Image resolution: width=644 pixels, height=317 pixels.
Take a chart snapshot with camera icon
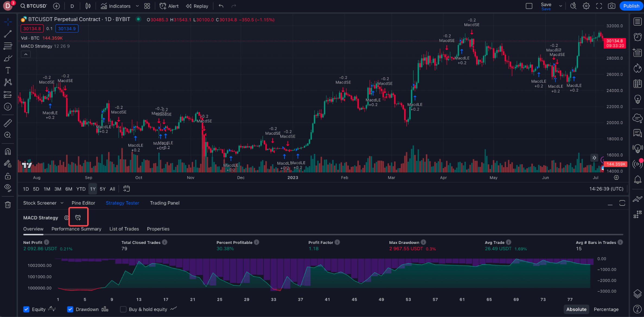tap(611, 6)
